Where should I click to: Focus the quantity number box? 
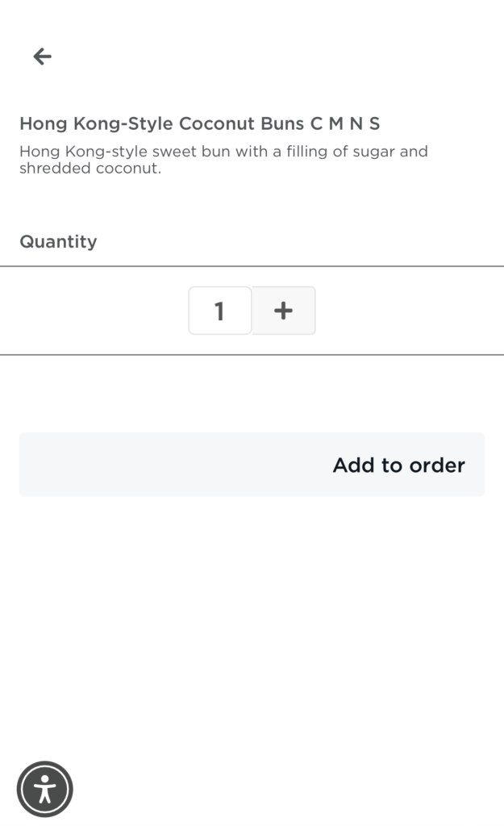[x=219, y=311]
